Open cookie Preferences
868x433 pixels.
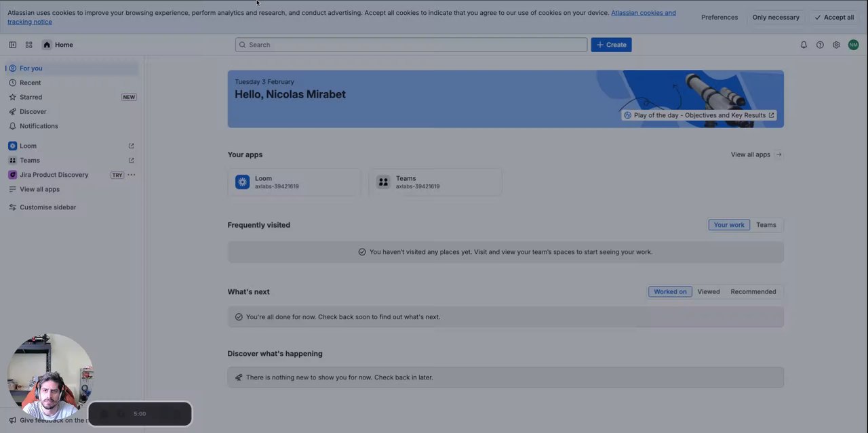point(719,18)
